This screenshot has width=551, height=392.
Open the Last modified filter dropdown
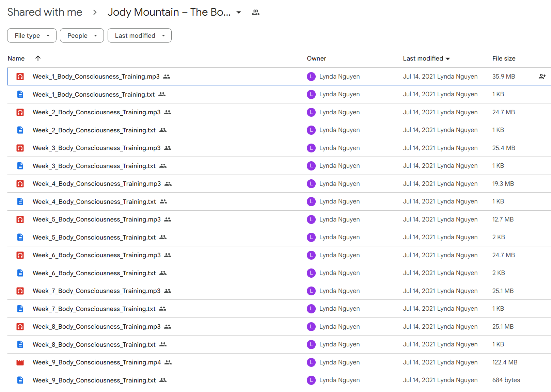[140, 35]
